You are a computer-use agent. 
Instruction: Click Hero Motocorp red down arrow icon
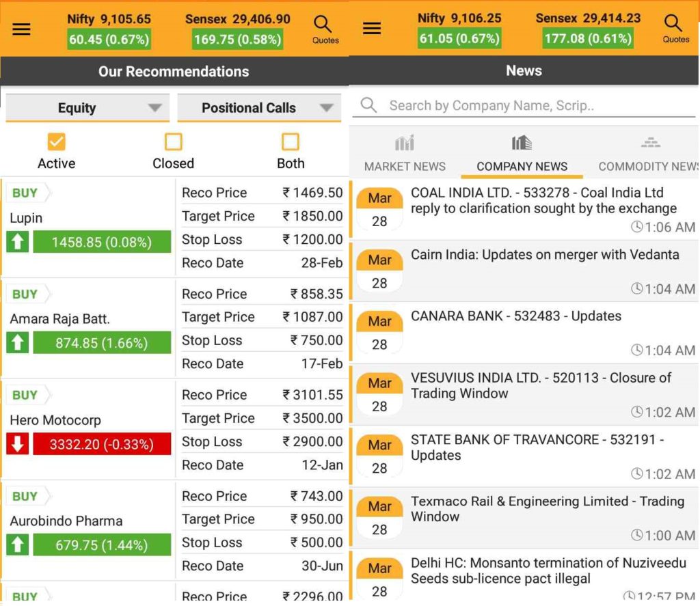(x=18, y=444)
